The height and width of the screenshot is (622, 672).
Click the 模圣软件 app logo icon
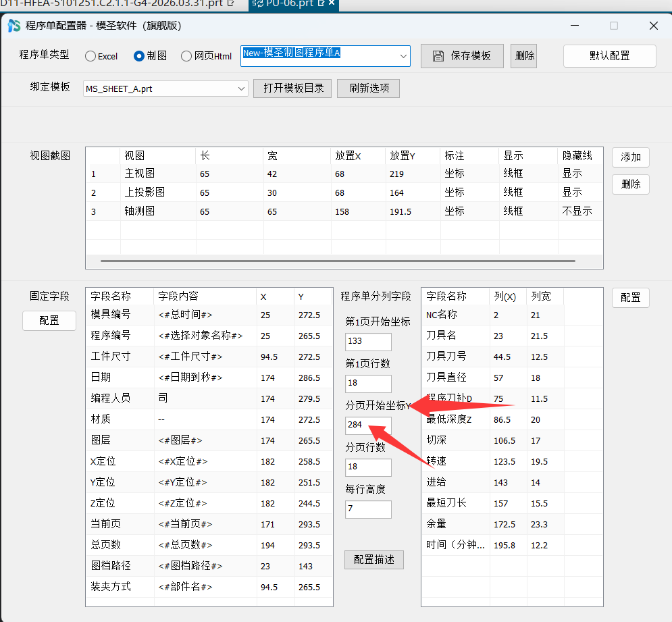coord(14,26)
